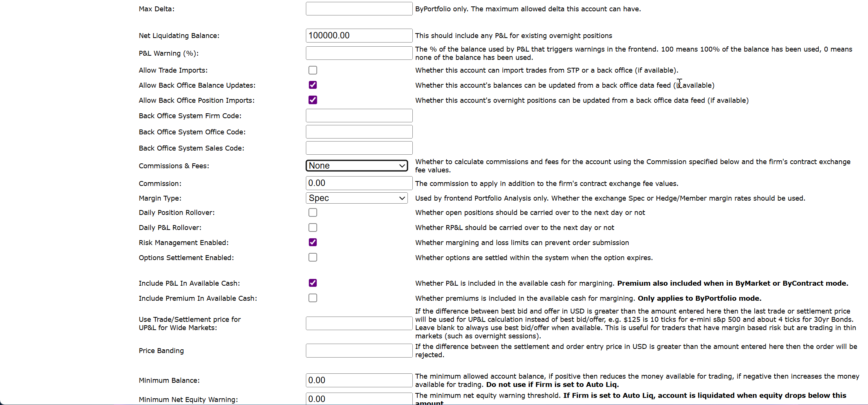
Task: Click the Commission amount field
Action: tap(359, 183)
